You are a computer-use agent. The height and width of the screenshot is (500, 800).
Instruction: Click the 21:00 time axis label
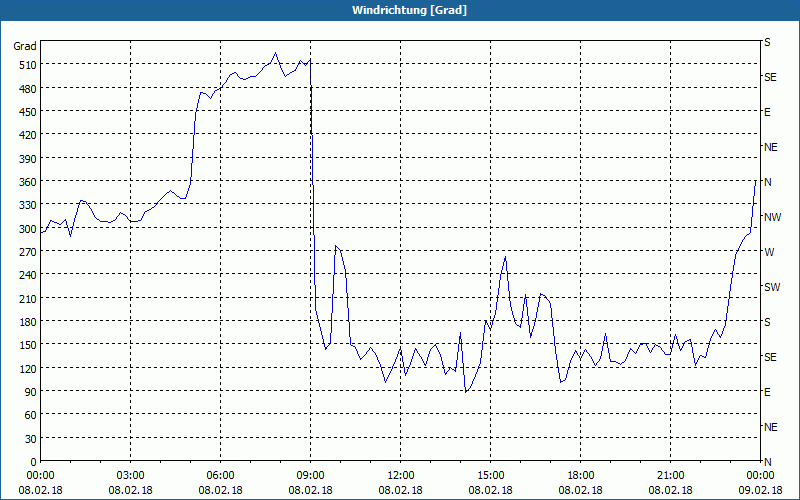(x=670, y=476)
